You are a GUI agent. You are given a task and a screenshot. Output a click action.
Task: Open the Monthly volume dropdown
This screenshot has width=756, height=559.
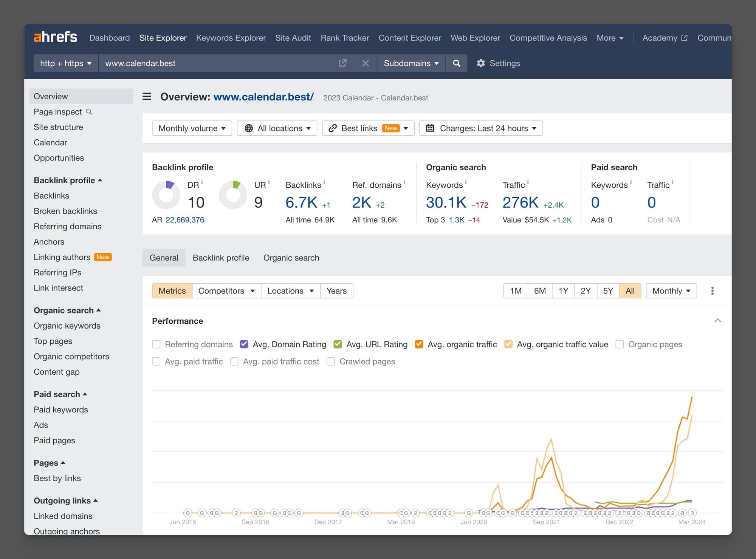coord(192,128)
